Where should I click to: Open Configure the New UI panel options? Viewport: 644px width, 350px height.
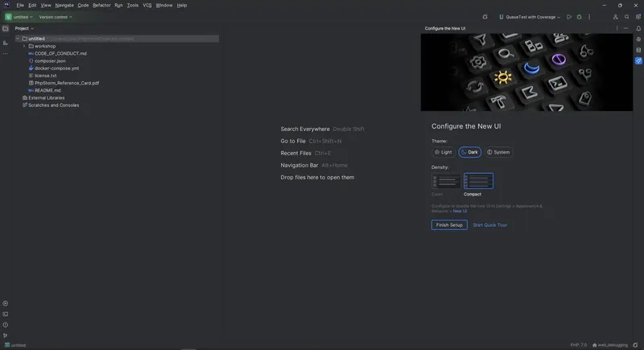point(617,28)
